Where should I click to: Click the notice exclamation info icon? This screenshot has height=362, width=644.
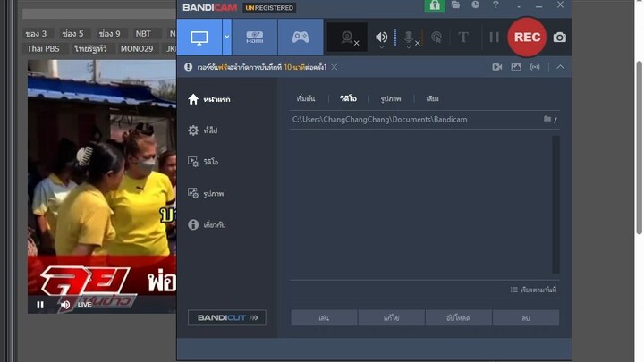coord(188,67)
